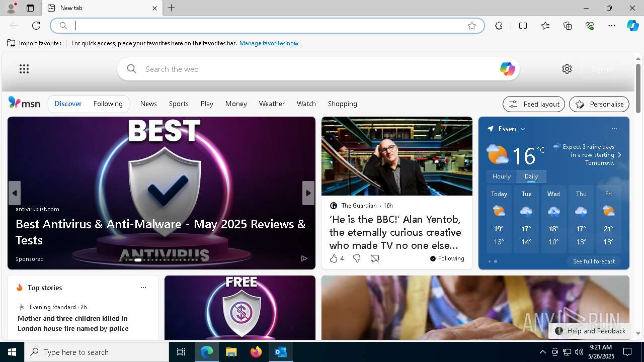644x362 pixels.
Task: Dislike the Alan Yentob article
Action: tap(356, 258)
